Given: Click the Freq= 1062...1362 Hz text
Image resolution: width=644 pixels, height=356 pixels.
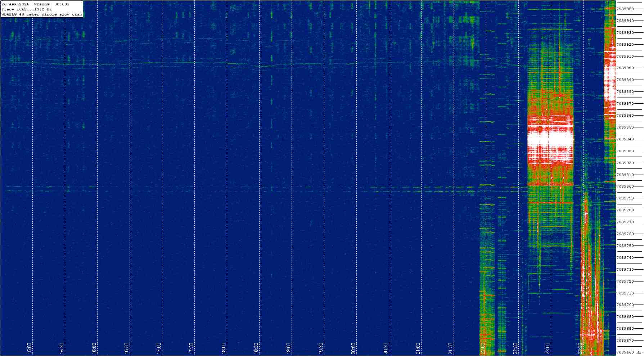Looking at the screenshot, I should point(27,9).
